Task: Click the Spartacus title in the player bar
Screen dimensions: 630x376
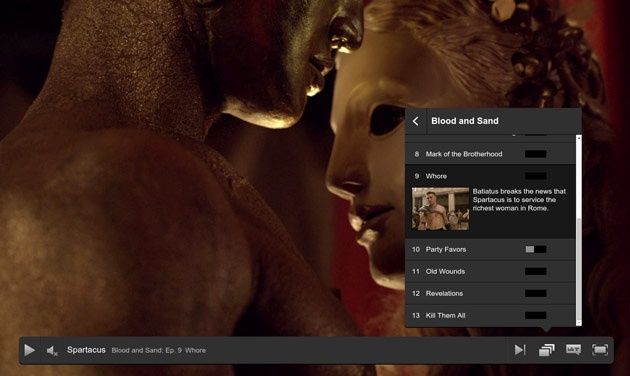Action: point(86,350)
